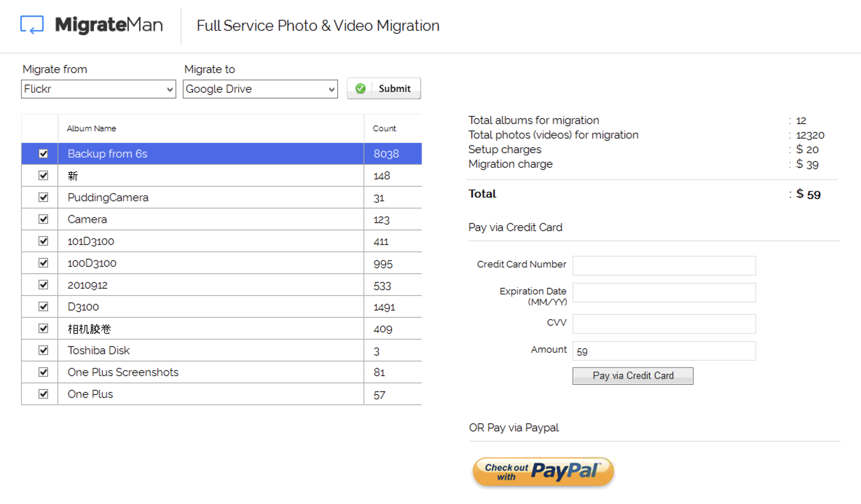Screen dimensions: 861x504
Task: Click the Migration charge $ 39 value
Action: click(807, 164)
